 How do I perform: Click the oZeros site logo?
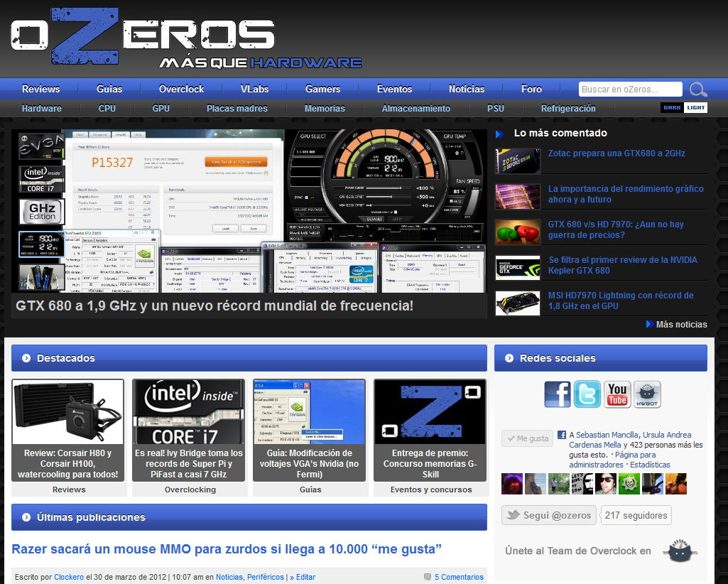(x=185, y=38)
